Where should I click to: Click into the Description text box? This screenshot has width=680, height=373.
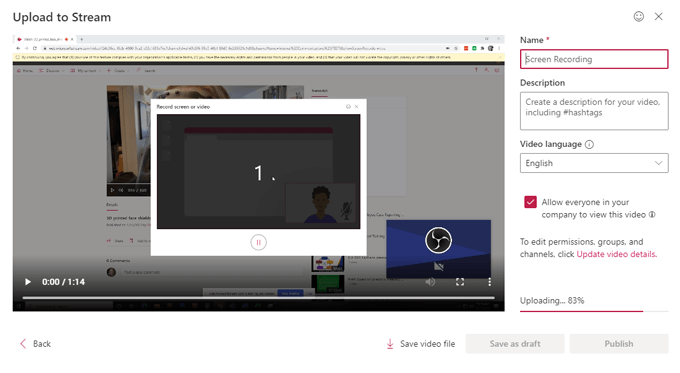click(x=594, y=111)
